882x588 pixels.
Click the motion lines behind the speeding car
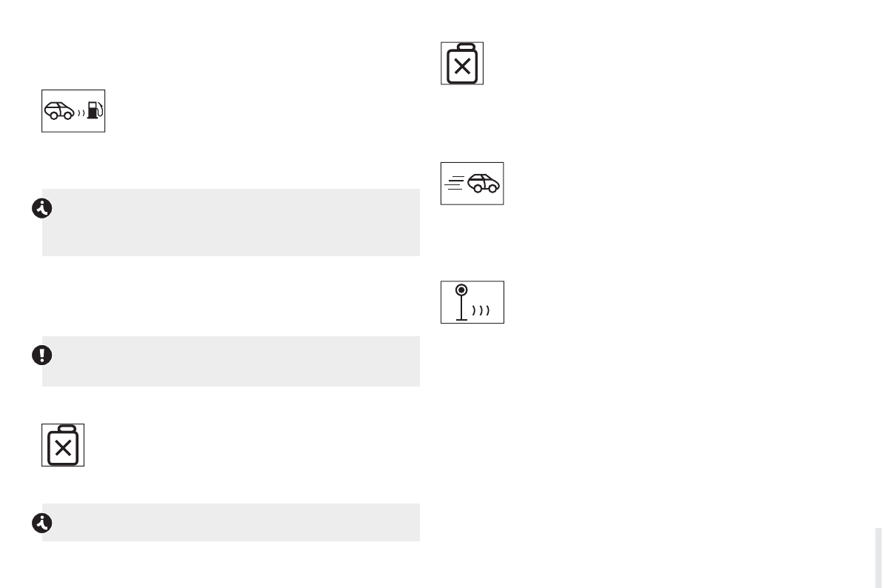(x=455, y=183)
